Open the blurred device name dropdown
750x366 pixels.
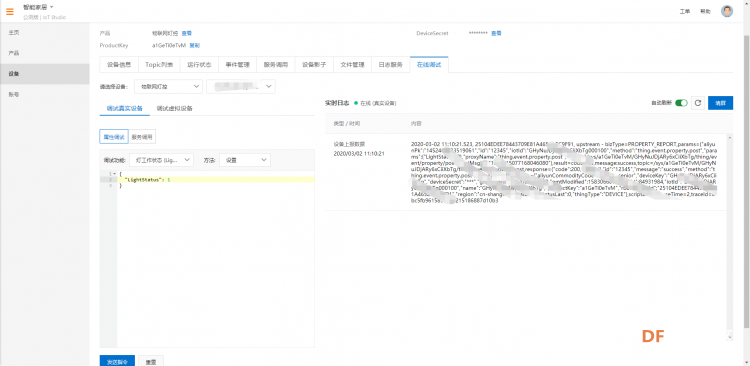[x=241, y=87]
